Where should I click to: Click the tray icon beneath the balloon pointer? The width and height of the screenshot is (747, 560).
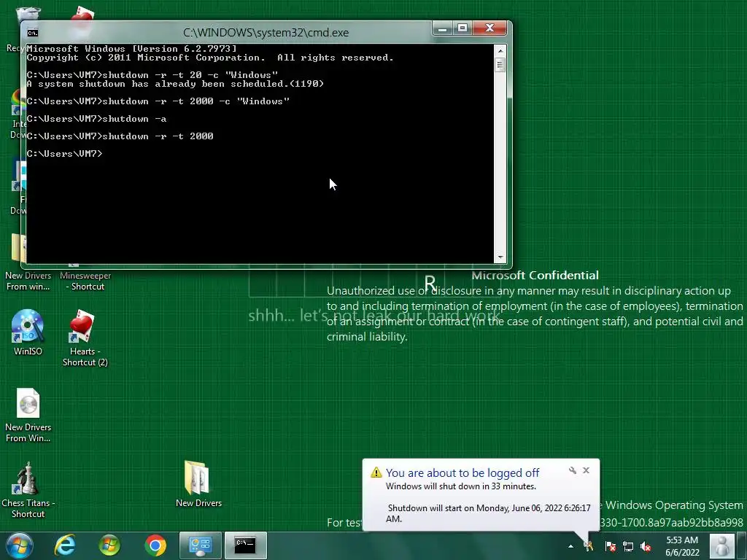(x=589, y=546)
